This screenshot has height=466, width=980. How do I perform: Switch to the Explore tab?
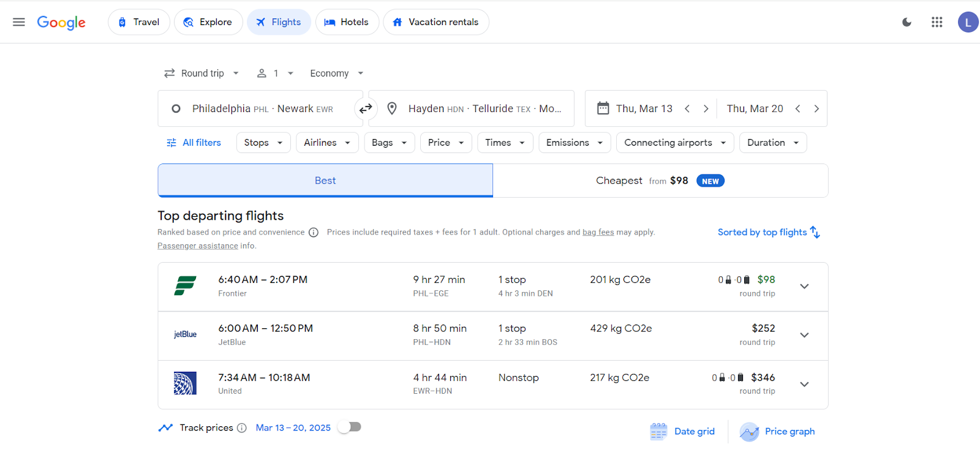coord(208,22)
